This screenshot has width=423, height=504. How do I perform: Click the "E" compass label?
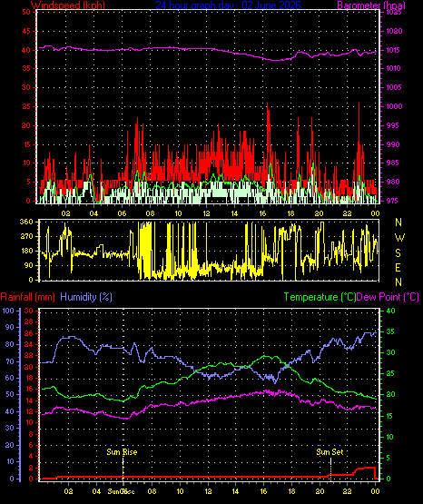pos(398,267)
